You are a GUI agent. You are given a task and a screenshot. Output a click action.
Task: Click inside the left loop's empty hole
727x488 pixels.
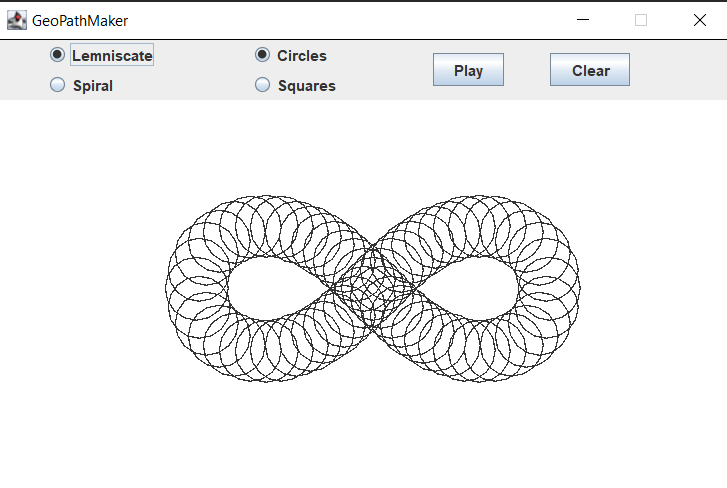pyautogui.click(x=268, y=288)
